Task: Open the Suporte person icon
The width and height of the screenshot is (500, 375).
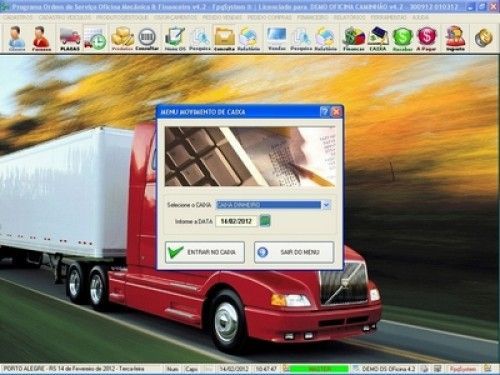Action: [455, 38]
